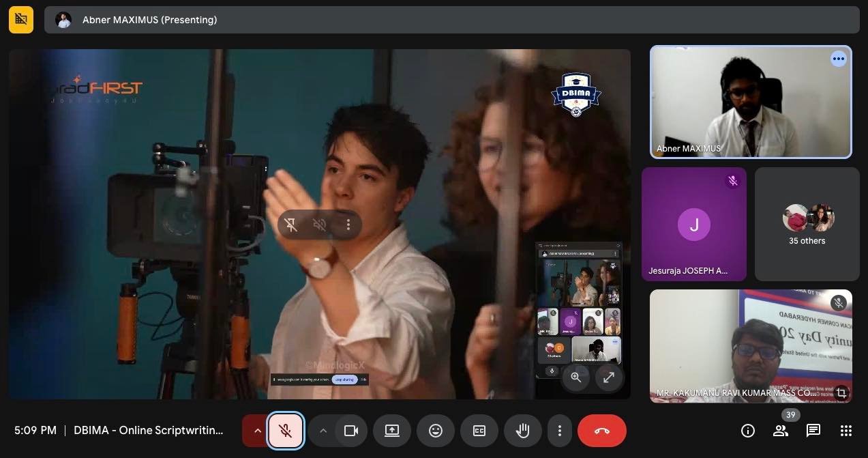Raise your hand in the meeting
The image size is (868, 458).
[x=523, y=431]
